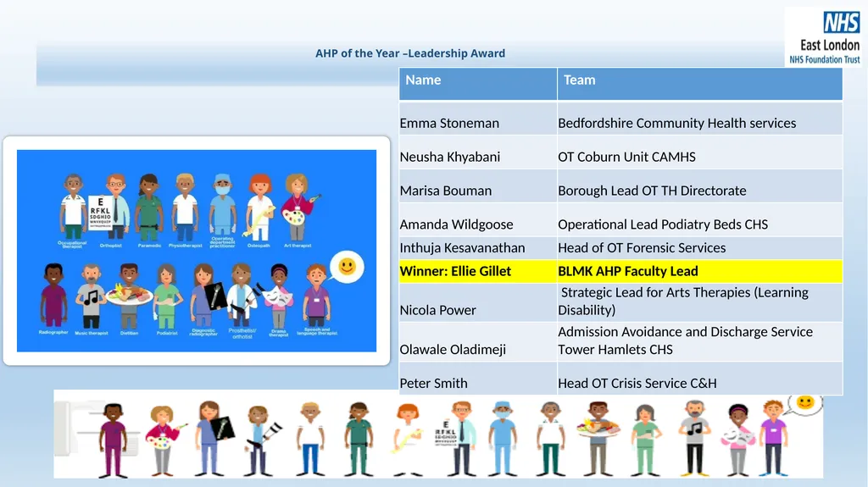Select the Peter Smith name cell
The height and width of the screenshot is (487, 868).
pyautogui.click(x=478, y=379)
